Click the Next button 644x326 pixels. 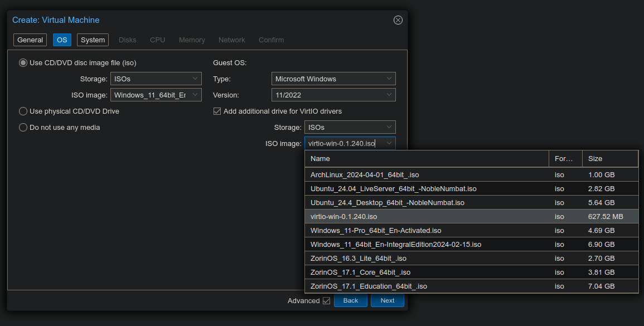tap(387, 301)
